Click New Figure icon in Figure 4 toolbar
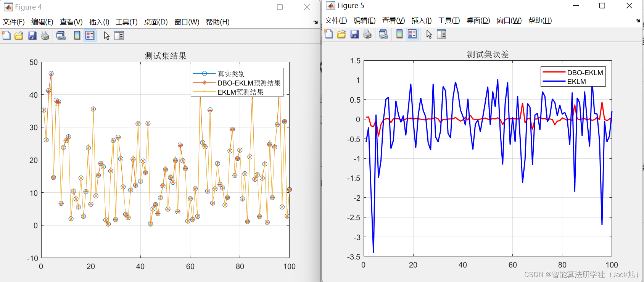The width and height of the screenshot is (644, 282). 6,35
